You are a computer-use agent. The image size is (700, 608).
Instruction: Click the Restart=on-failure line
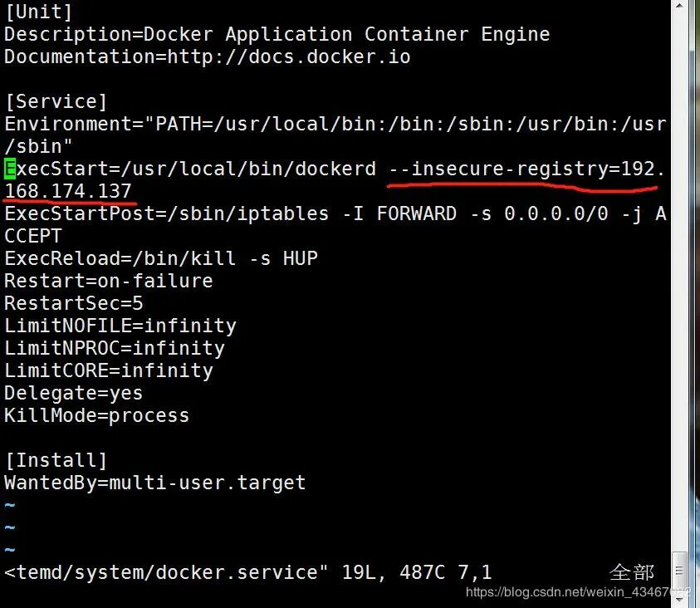pyautogui.click(x=108, y=281)
